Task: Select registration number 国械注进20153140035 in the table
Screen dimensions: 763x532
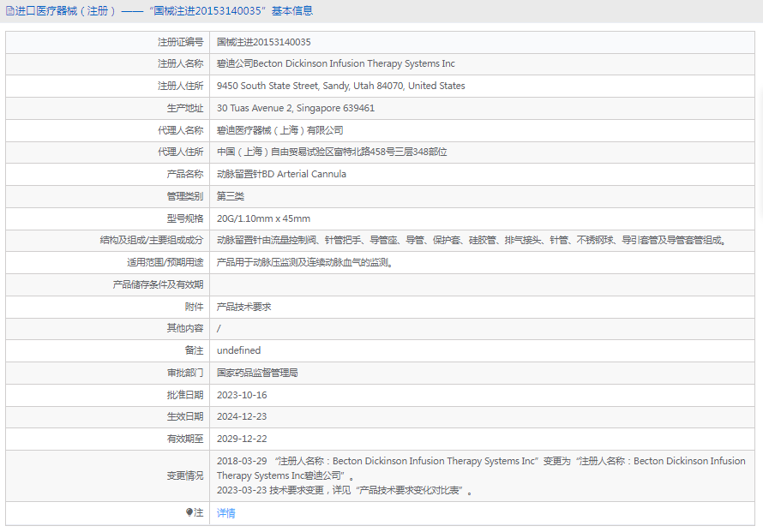Action: coord(263,42)
